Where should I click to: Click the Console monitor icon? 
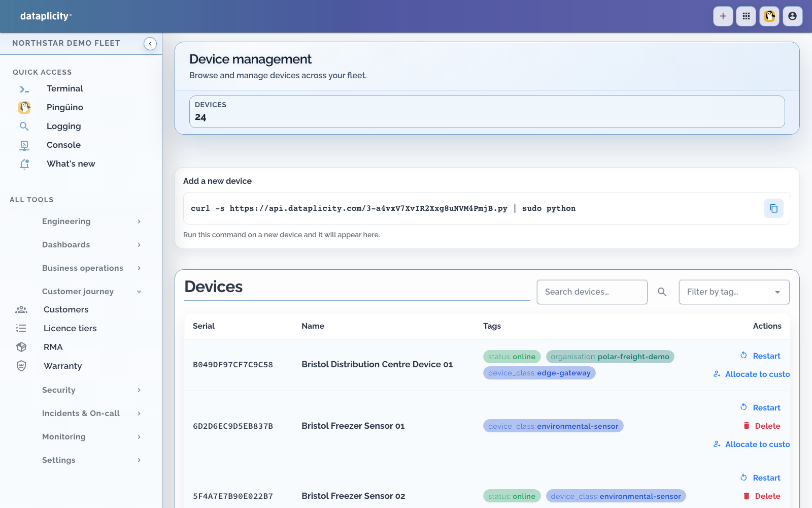point(24,145)
